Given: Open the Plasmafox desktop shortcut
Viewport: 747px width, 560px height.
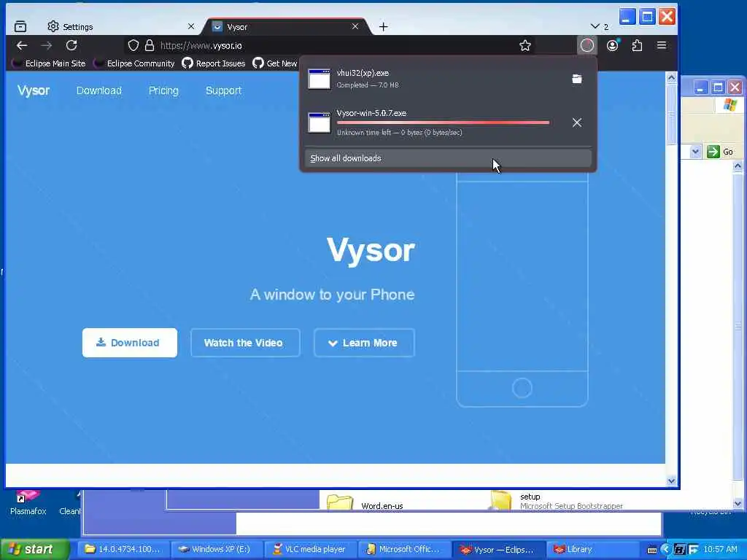Looking at the screenshot, I should (x=28, y=502).
